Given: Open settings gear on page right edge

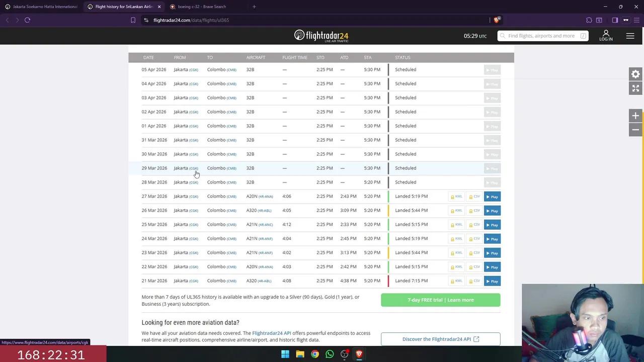Looking at the screenshot, I should (635, 74).
